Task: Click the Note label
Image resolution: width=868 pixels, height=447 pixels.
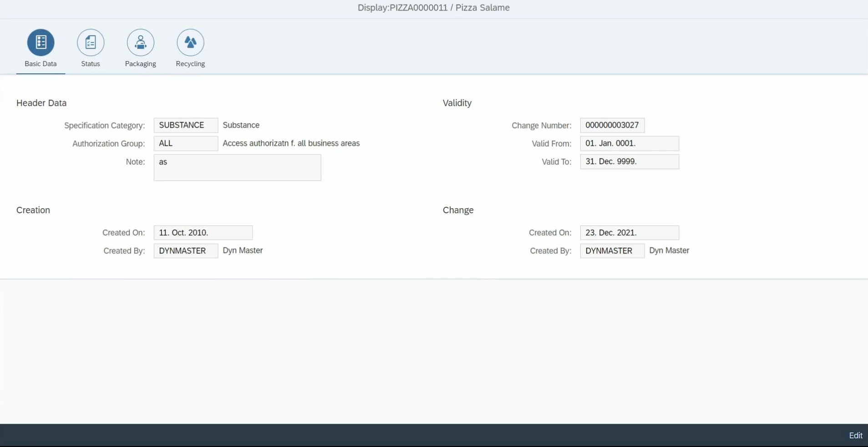Action: (135, 162)
